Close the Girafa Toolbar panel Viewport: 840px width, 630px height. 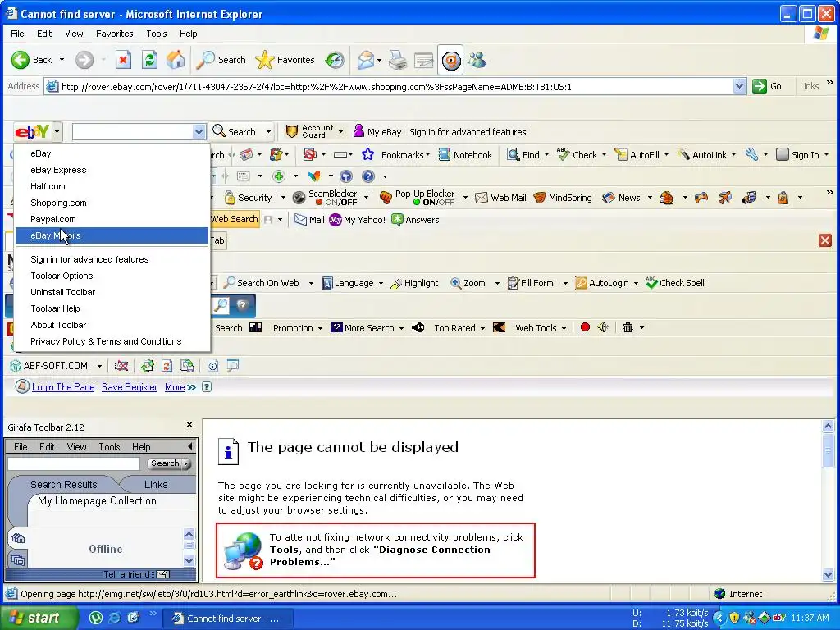pos(189,424)
